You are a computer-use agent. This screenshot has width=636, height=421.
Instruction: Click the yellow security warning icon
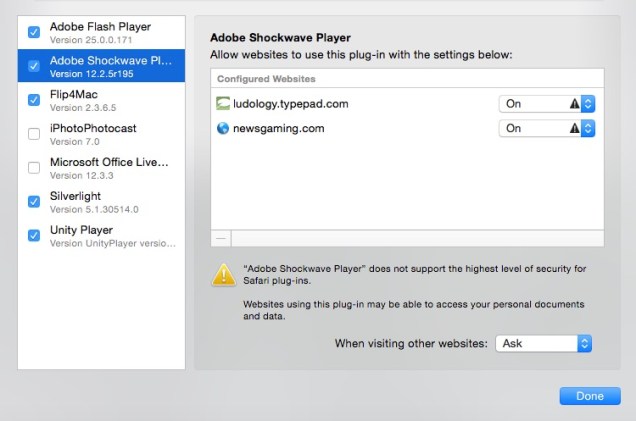pyautogui.click(x=223, y=275)
